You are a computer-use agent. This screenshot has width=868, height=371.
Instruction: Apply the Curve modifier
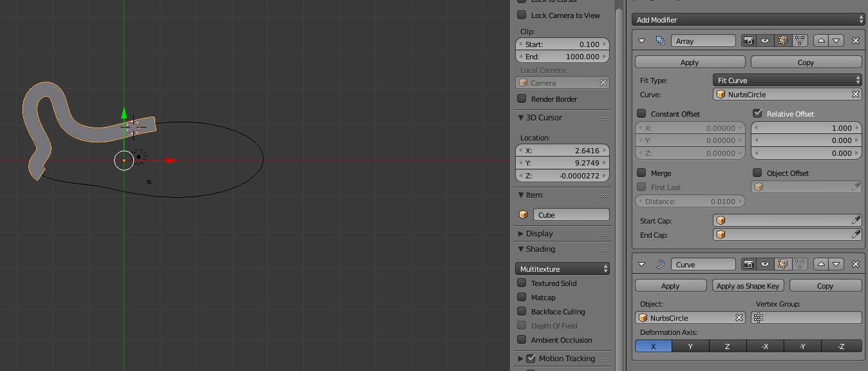[x=671, y=286]
